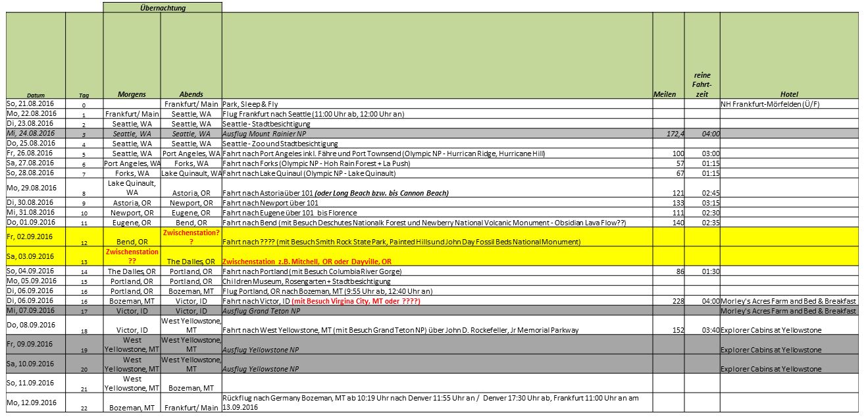Image resolution: width=868 pixels, height=419 pixels.
Task: Click the Übernachtung header cell
Action: coord(163,7)
